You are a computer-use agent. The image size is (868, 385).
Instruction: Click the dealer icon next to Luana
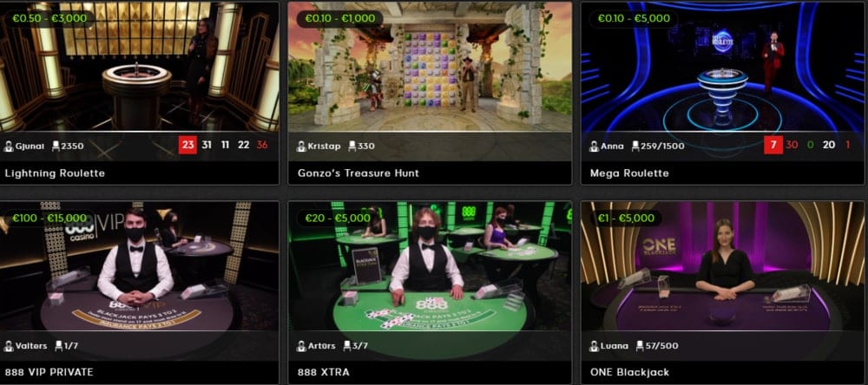click(594, 346)
